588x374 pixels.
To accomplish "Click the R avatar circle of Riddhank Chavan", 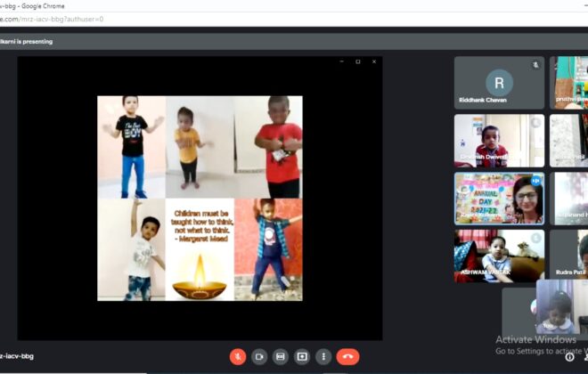I will [x=499, y=83].
